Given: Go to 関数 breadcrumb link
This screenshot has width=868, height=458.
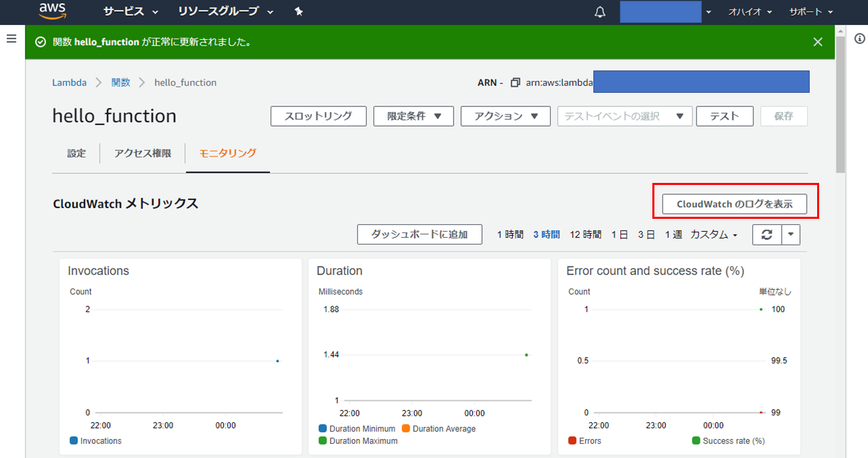Looking at the screenshot, I should click(x=121, y=83).
